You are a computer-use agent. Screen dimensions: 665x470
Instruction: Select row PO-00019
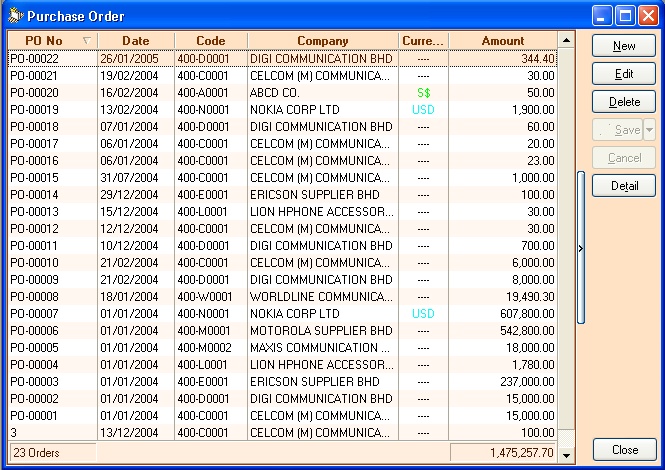pyautogui.click(x=282, y=109)
